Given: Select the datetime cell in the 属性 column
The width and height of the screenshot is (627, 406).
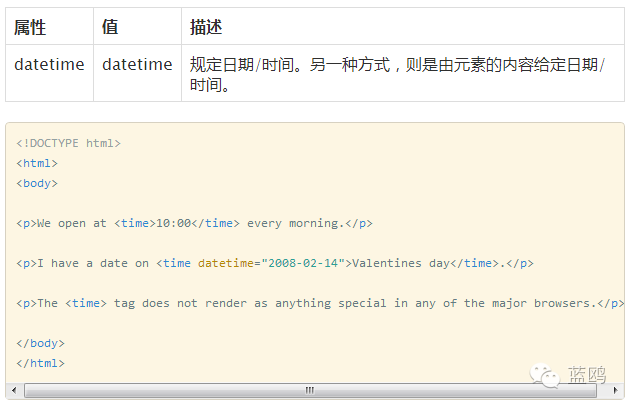Looking at the screenshot, I should coord(49,73).
